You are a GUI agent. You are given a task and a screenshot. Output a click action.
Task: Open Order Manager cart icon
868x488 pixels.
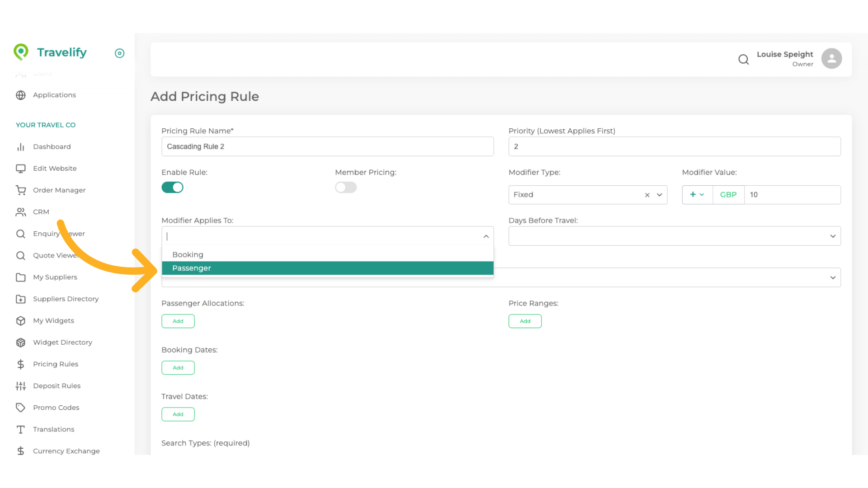21,190
